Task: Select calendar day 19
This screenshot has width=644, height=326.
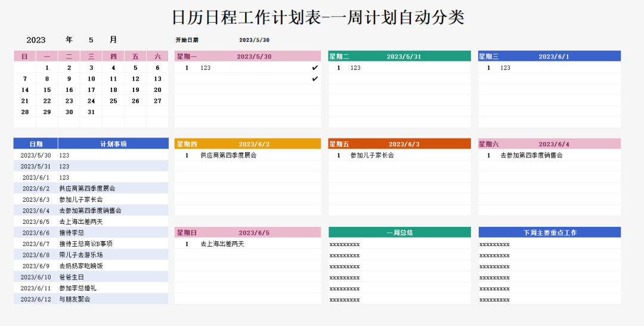Action: (x=135, y=90)
